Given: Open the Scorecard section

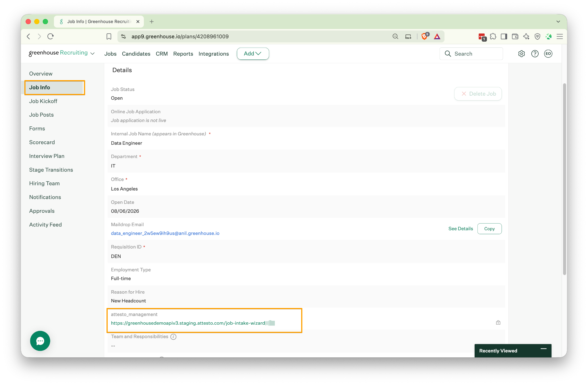Looking at the screenshot, I should 42,142.
